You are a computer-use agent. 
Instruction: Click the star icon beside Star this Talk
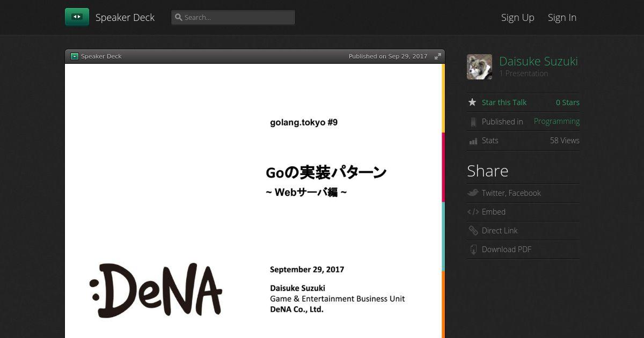tap(472, 102)
